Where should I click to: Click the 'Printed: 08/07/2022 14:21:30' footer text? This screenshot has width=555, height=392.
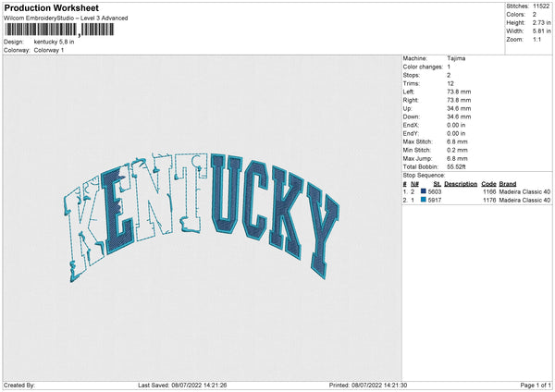(368, 385)
